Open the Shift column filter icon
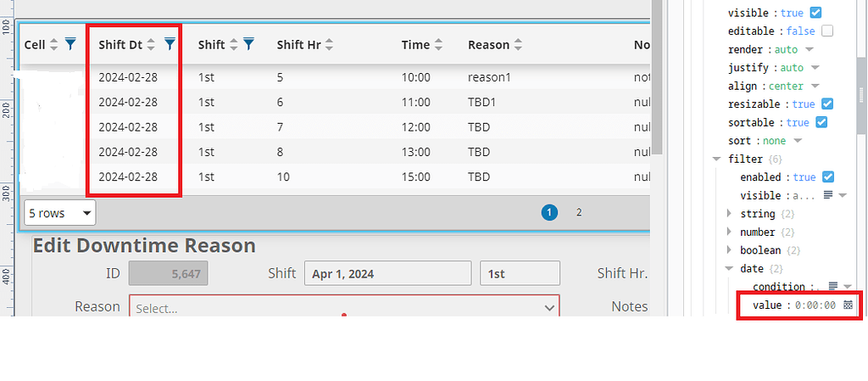 pyautogui.click(x=249, y=45)
